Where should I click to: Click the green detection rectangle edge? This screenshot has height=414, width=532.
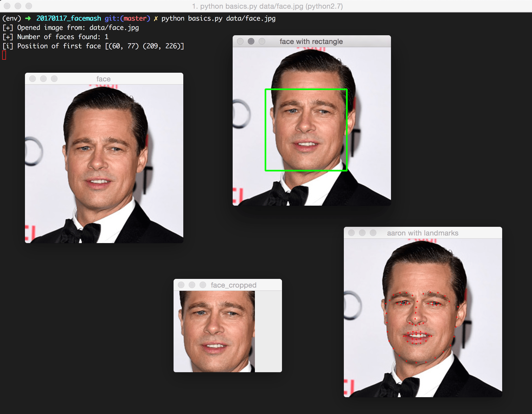[265, 130]
